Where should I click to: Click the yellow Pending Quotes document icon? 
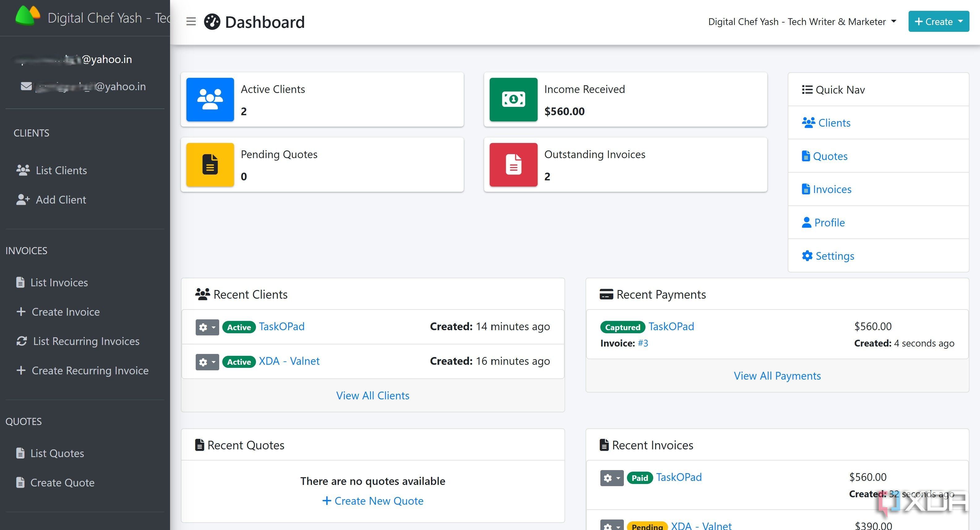pyautogui.click(x=210, y=165)
